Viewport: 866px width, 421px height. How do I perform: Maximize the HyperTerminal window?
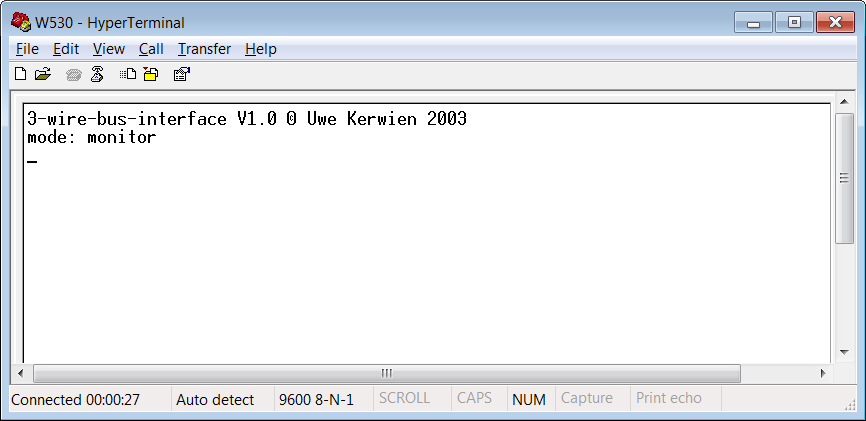click(794, 23)
